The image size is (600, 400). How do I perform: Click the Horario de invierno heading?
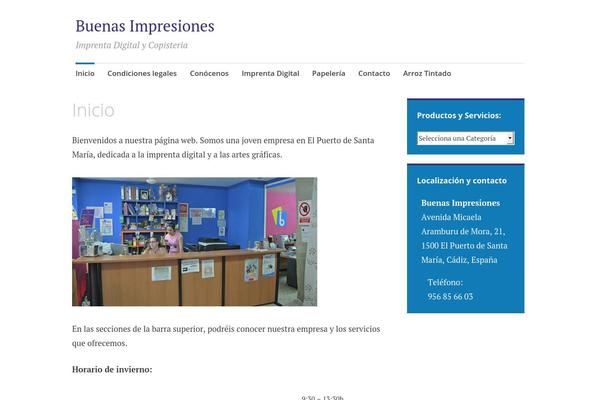[x=112, y=369]
